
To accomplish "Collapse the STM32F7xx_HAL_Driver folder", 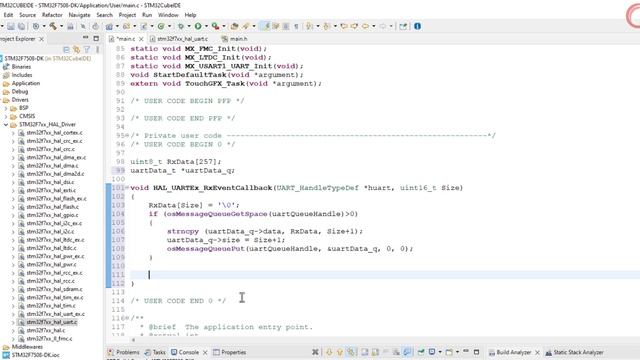I will 6,124.
